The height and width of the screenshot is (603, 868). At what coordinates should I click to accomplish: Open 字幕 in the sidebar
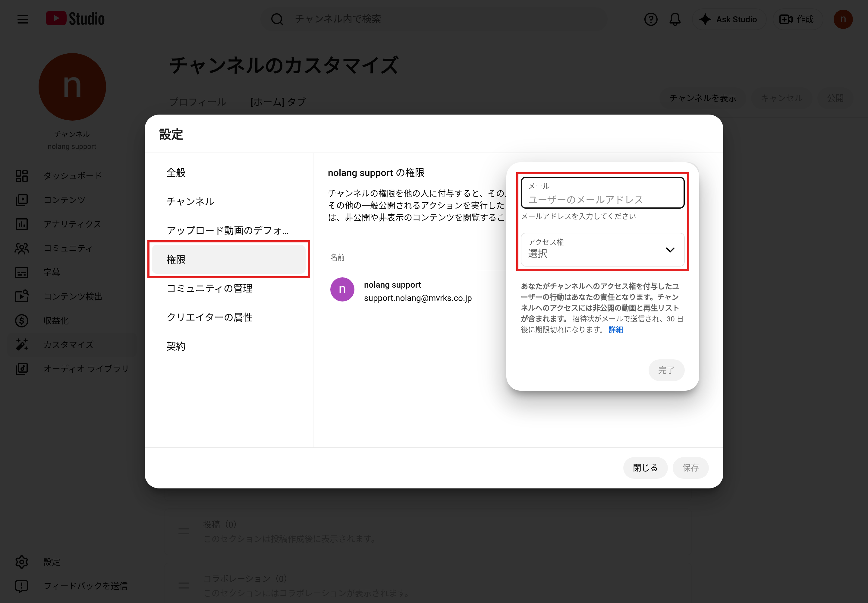pos(72,273)
